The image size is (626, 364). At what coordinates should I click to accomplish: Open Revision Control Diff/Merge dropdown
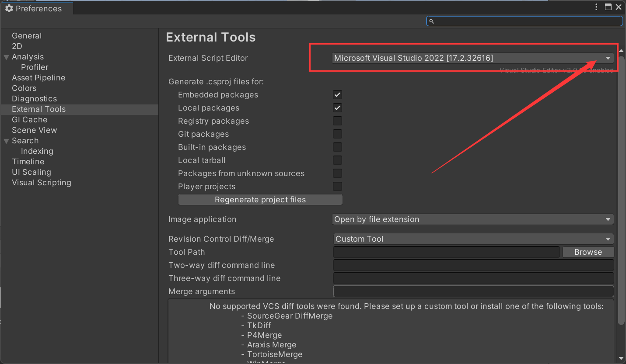473,239
